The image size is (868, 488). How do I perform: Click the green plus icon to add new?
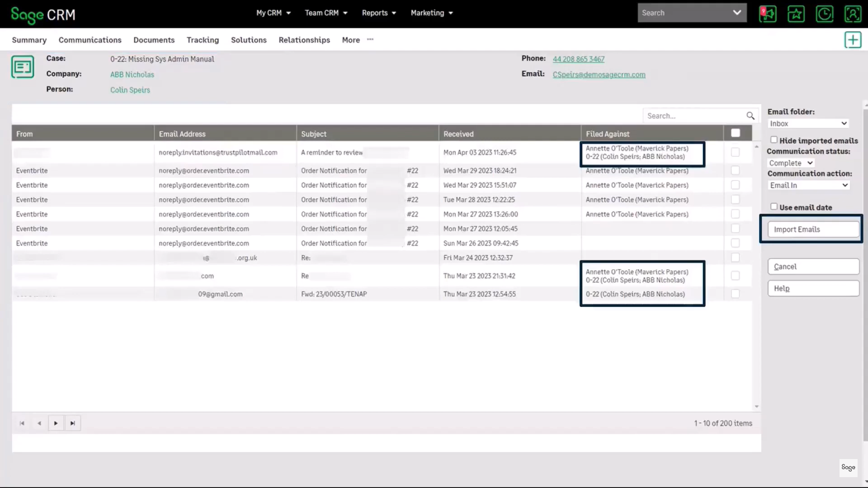(853, 40)
